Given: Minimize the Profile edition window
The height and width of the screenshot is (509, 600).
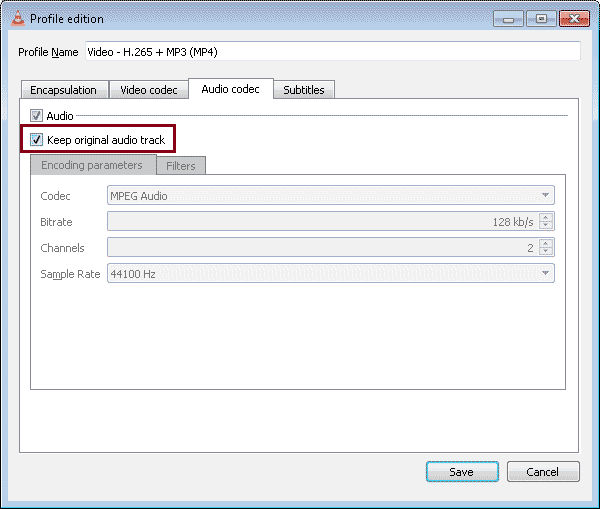Looking at the screenshot, I should [508, 19].
